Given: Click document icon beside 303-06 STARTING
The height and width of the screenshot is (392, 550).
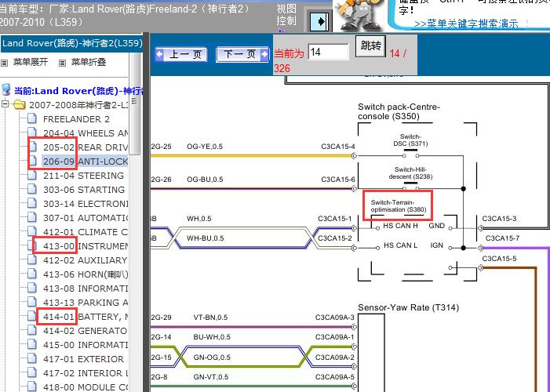Looking at the screenshot, I should pyautogui.click(x=32, y=189).
